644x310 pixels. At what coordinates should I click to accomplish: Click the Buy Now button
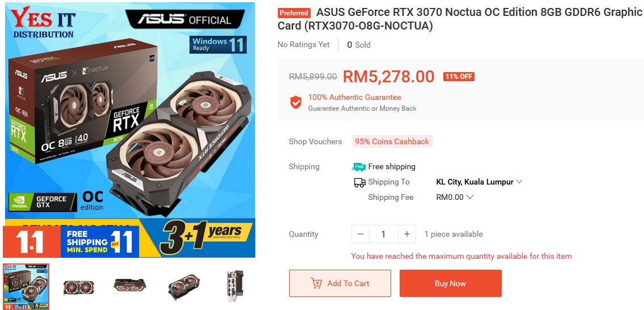(x=450, y=283)
